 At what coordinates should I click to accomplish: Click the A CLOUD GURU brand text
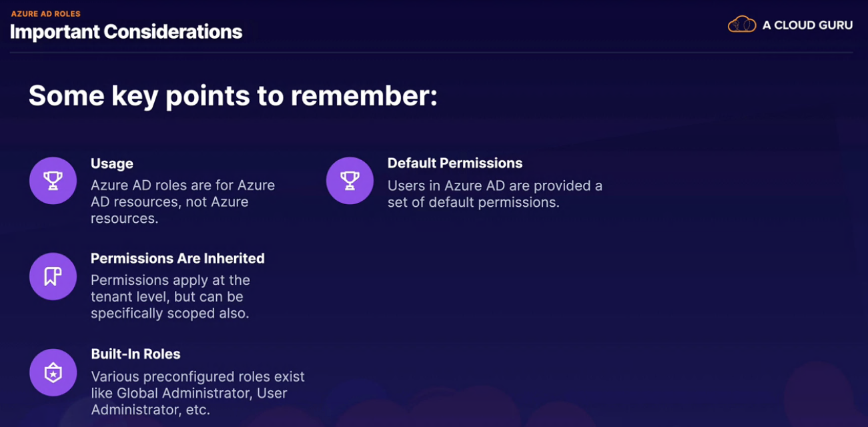tap(807, 25)
